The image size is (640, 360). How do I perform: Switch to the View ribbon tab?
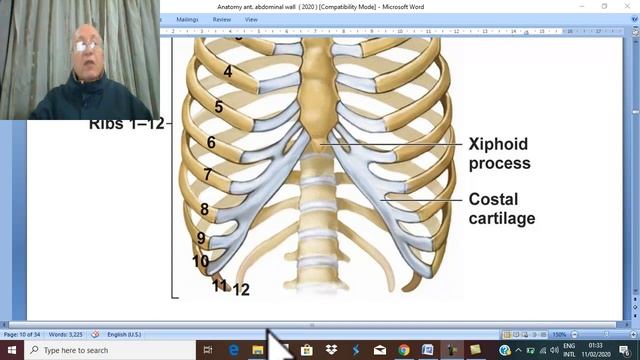click(x=251, y=20)
